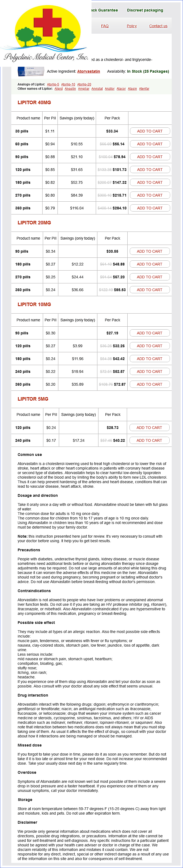The height and width of the screenshot is (868, 183).
Task: Add Lipitor 20mg 270 pills to cart
Action: tap(149, 277)
